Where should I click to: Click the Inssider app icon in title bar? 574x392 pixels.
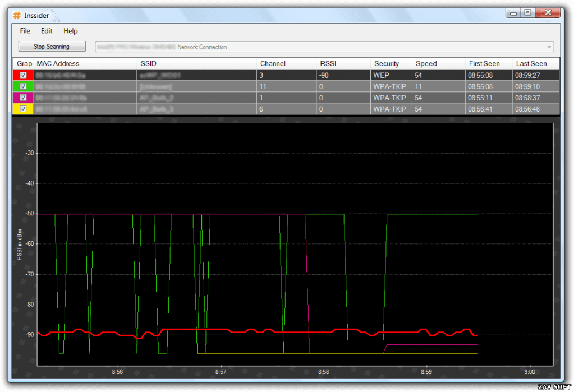(17, 15)
